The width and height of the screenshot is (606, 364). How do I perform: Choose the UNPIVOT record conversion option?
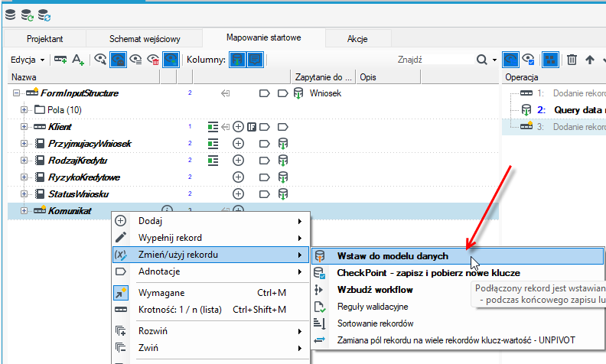pos(456,340)
